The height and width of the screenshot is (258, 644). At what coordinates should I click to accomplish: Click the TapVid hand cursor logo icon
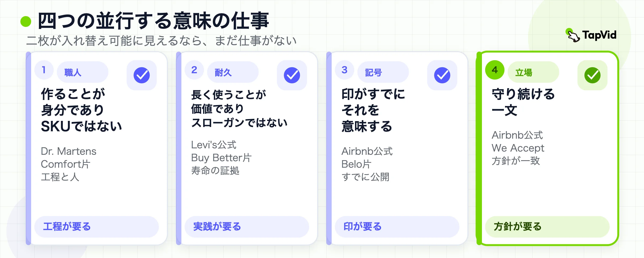pos(573,35)
